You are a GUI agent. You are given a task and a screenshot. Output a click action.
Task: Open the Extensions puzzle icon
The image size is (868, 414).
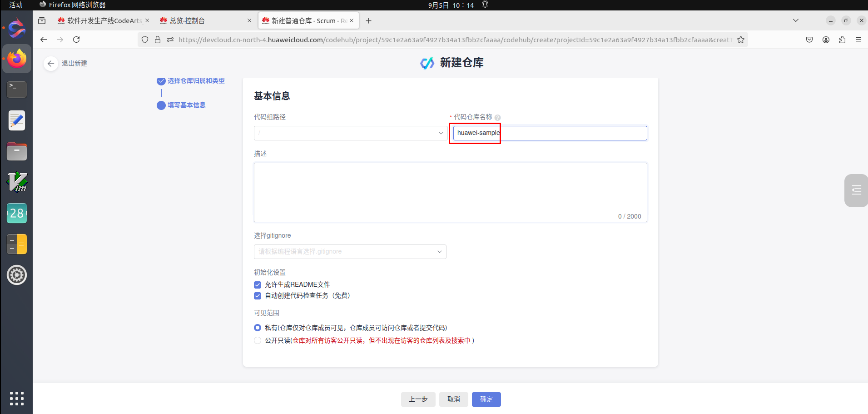842,40
